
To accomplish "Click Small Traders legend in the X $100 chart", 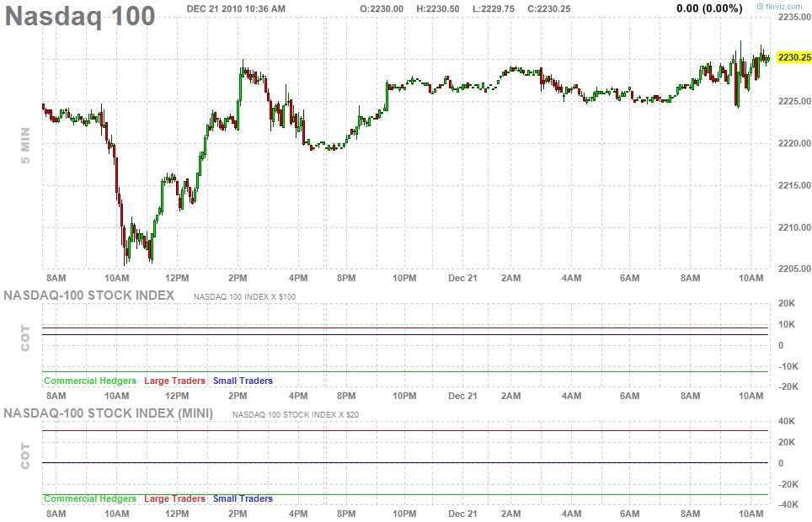I will (243, 381).
